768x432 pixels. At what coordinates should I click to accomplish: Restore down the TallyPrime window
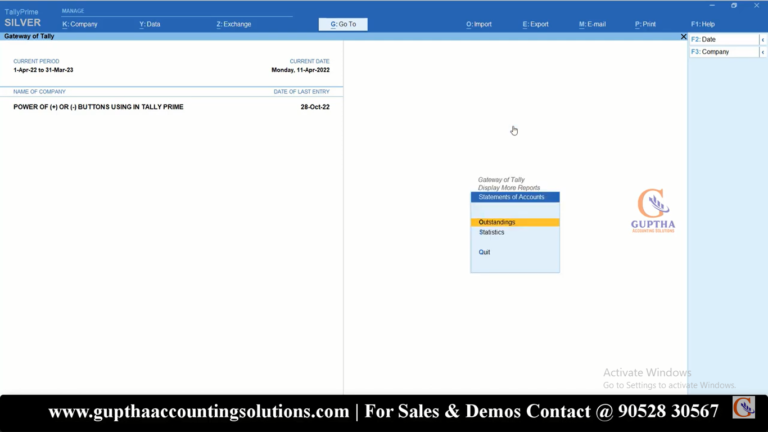[x=734, y=5]
